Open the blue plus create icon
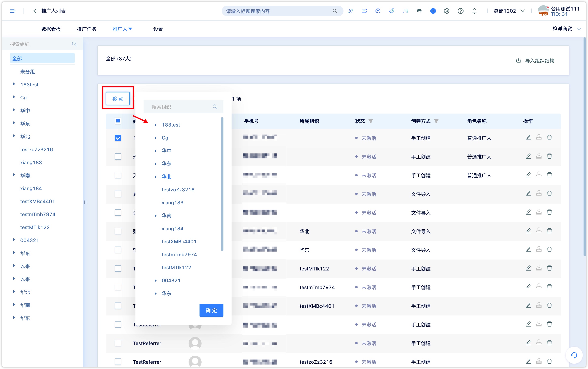 click(x=433, y=11)
